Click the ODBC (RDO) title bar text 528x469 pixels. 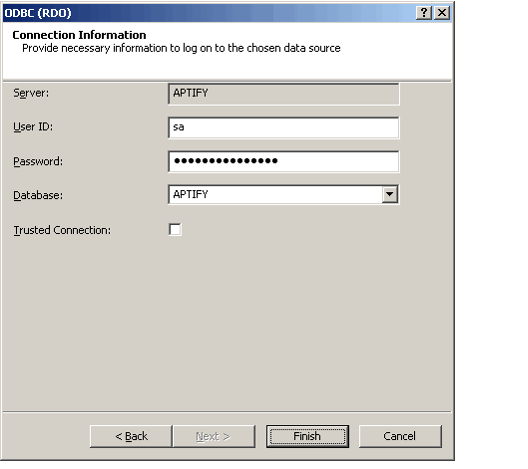coord(38,13)
